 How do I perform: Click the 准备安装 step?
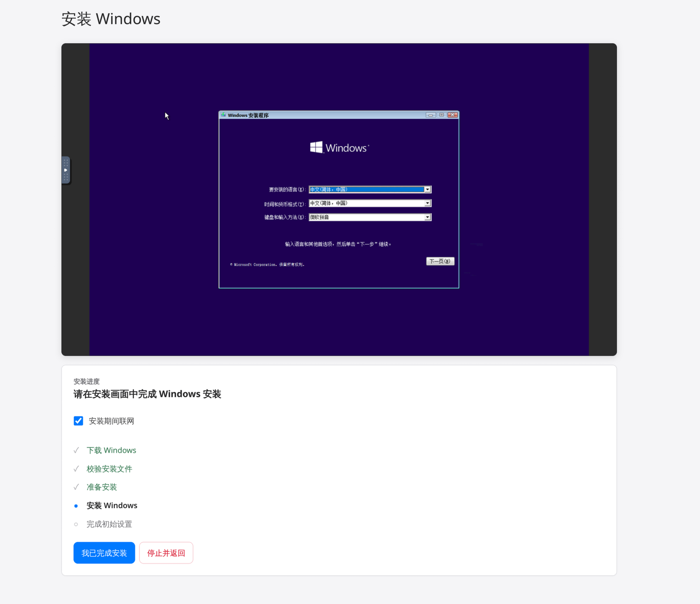(102, 487)
